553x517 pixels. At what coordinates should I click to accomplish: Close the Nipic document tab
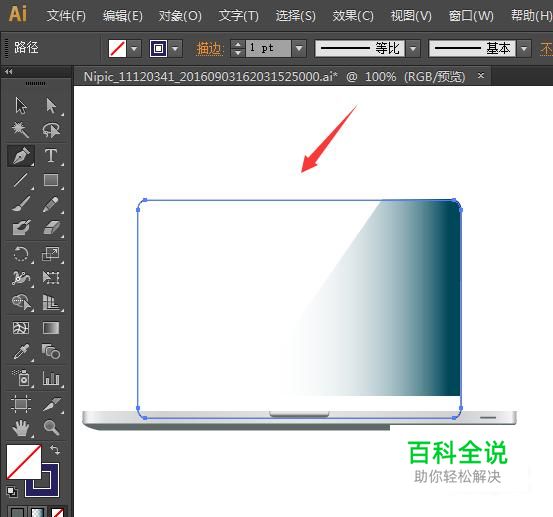pyautogui.click(x=481, y=75)
